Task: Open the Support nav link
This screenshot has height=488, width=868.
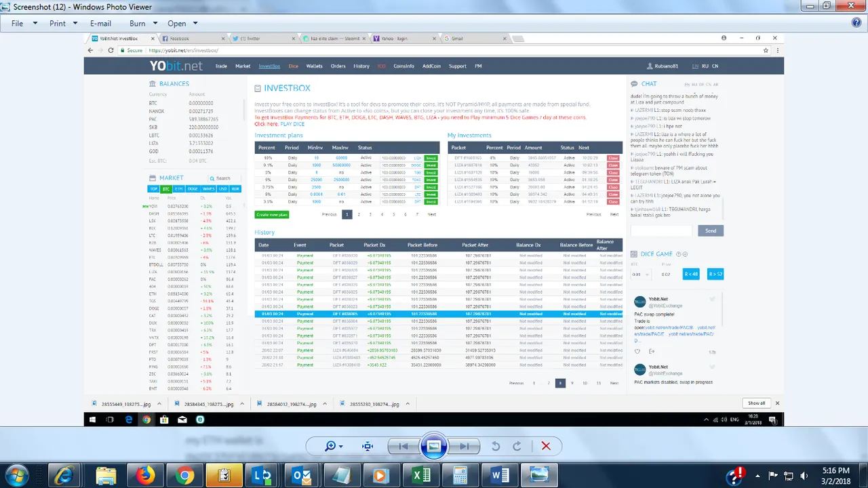Action: coord(457,66)
